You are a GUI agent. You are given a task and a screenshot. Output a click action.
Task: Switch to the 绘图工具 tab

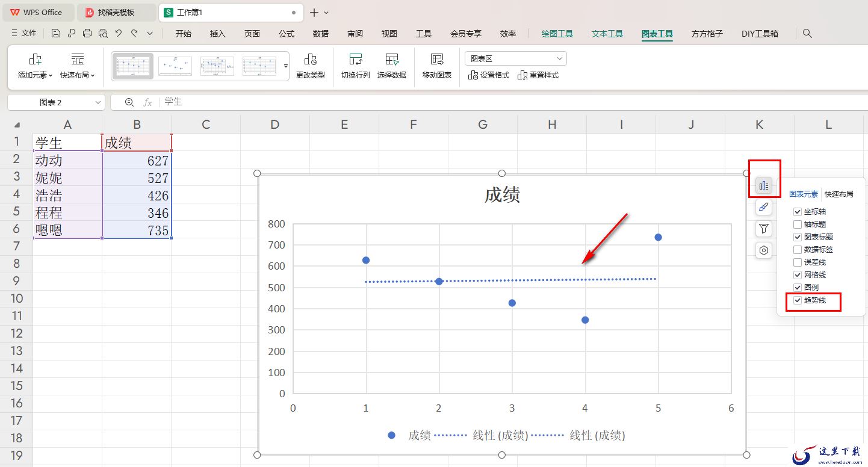coord(557,34)
